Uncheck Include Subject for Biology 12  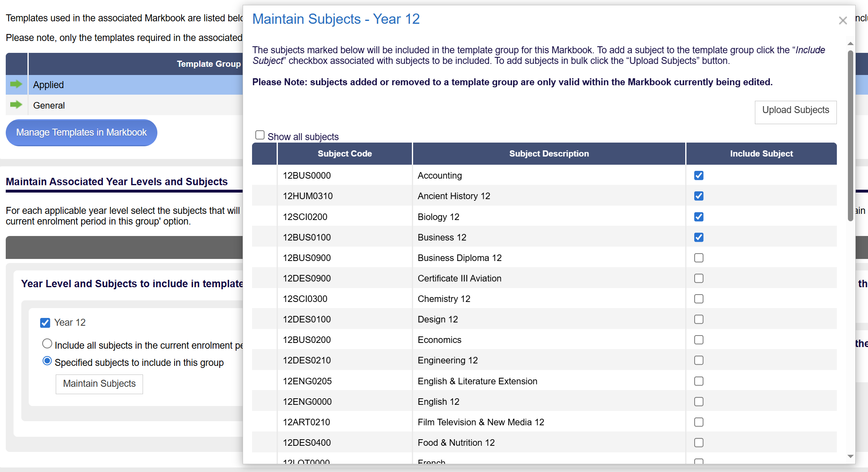(699, 217)
